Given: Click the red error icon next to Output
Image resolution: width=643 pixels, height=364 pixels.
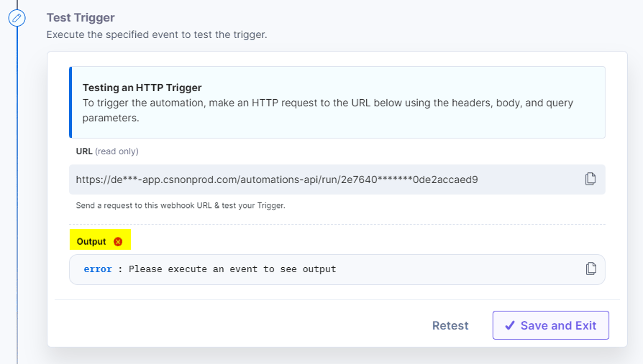Looking at the screenshot, I should pos(118,242).
